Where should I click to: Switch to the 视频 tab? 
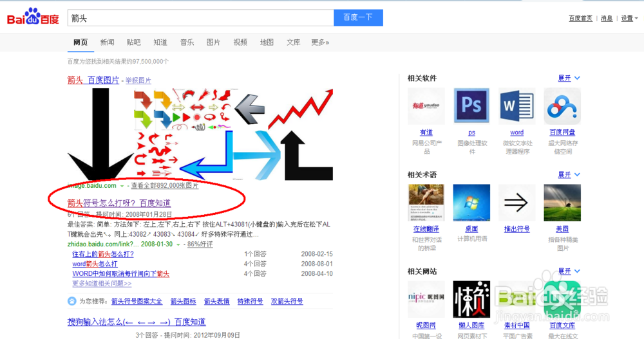coord(240,42)
